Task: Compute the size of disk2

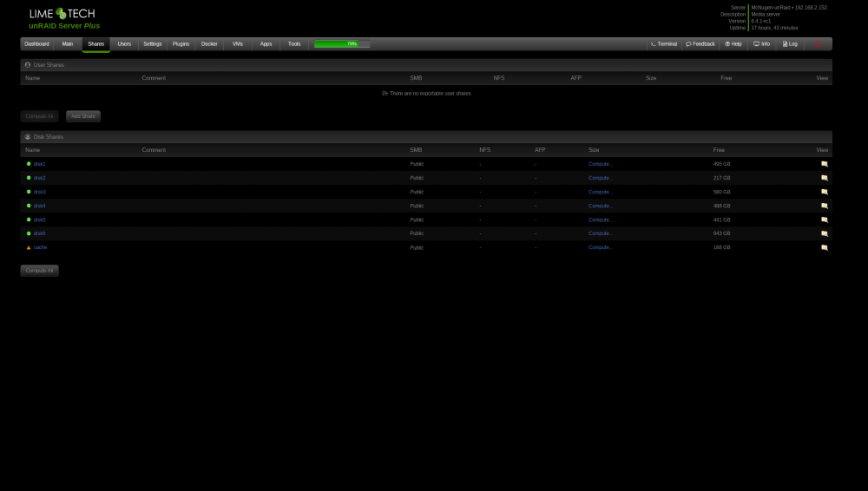Action: click(600, 178)
